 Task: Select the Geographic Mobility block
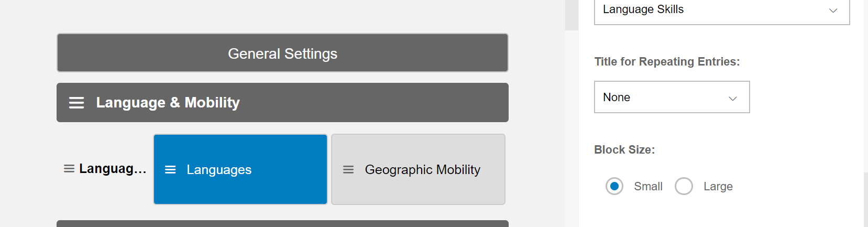(x=418, y=169)
